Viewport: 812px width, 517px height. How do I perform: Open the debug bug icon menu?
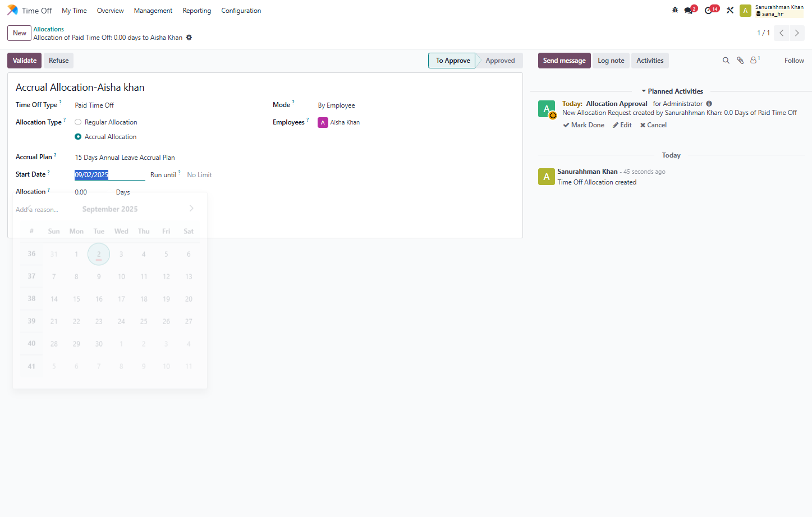click(x=675, y=10)
